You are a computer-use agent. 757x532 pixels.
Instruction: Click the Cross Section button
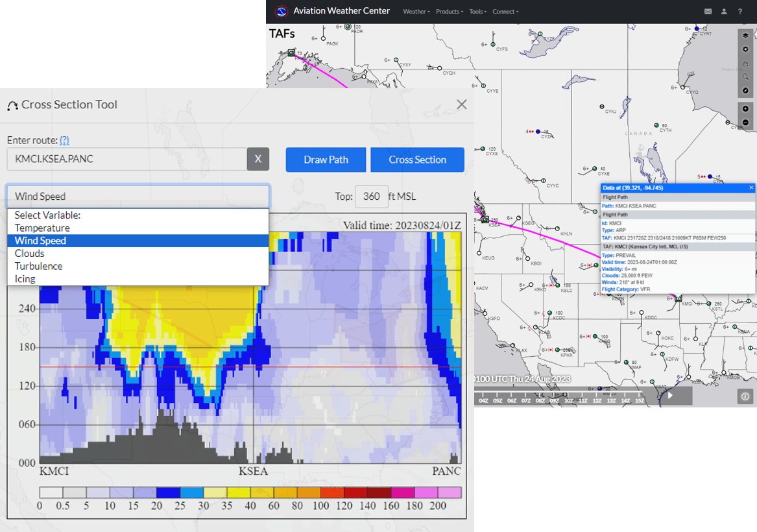(417, 160)
